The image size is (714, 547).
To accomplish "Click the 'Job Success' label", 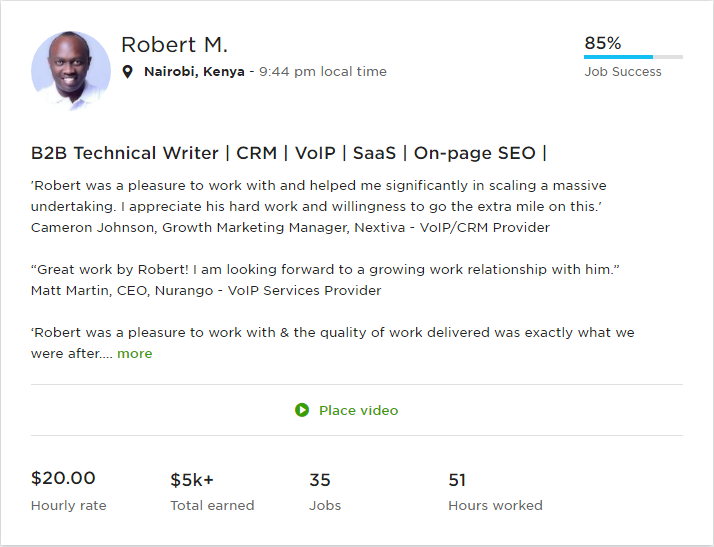I will click(x=623, y=72).
